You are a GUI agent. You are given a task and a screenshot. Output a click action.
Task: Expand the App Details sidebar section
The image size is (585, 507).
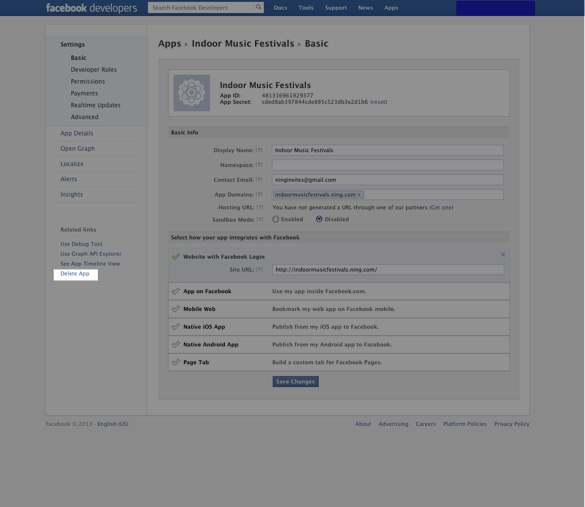click(77, 133)
